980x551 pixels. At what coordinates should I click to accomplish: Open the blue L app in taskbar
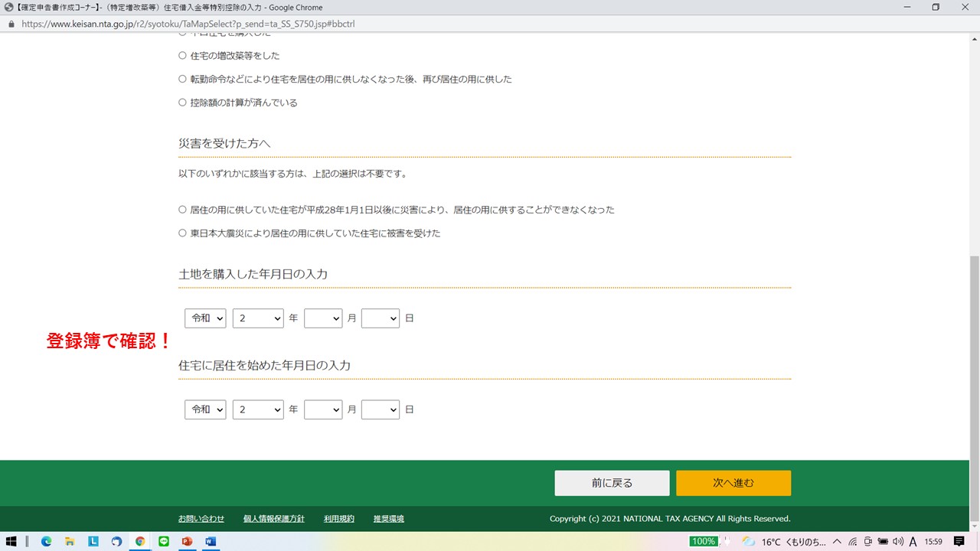pyautogui.click(x=93, y=541)
